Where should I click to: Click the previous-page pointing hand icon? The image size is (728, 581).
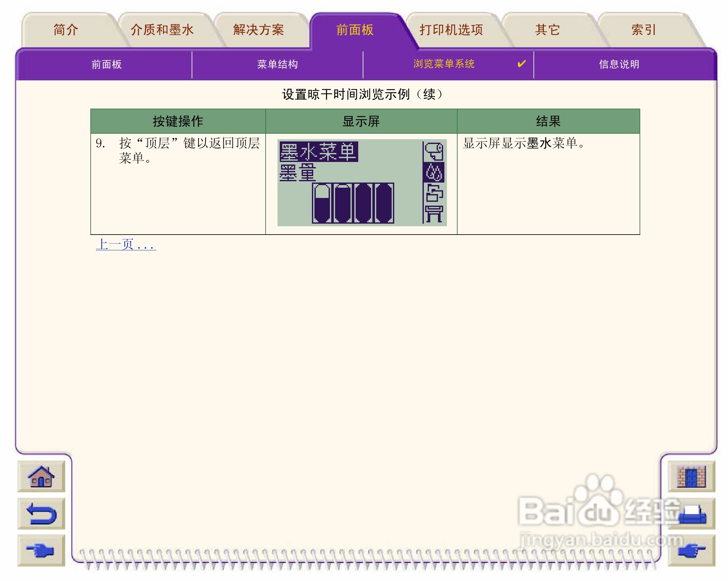coord(41,551)
